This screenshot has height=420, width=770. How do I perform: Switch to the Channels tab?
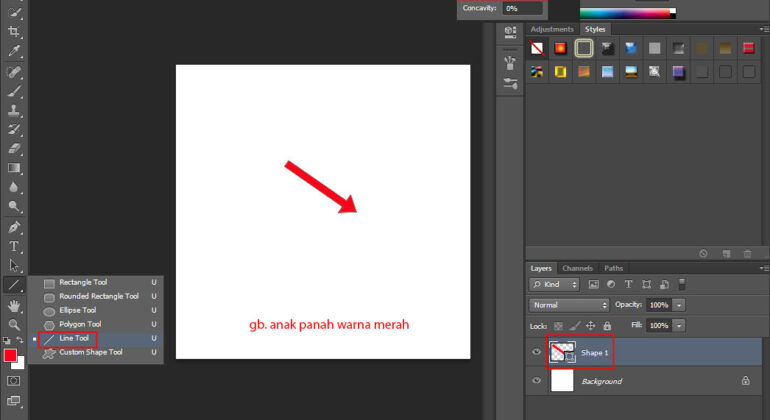[578, 268]
